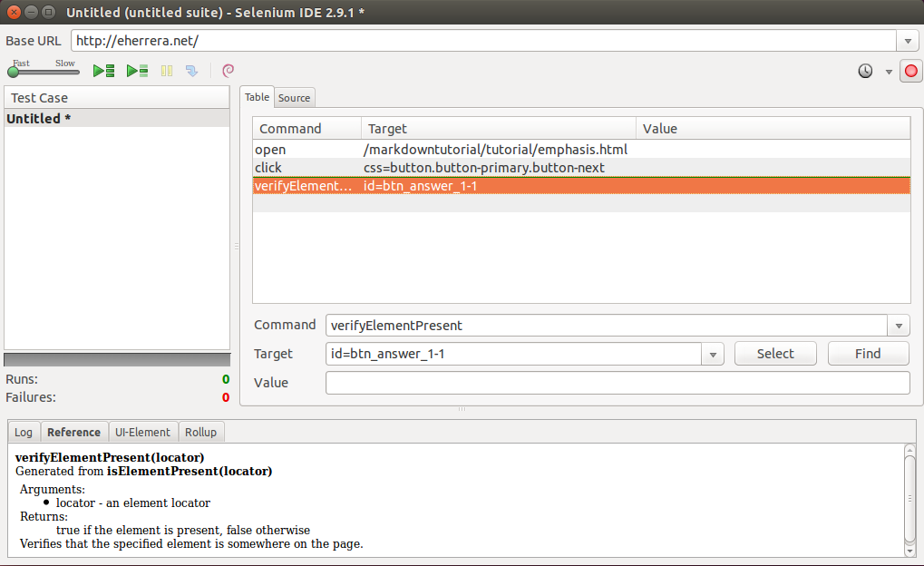
Task: Expand the Command combo box list
Action: (x=899, y=326)
